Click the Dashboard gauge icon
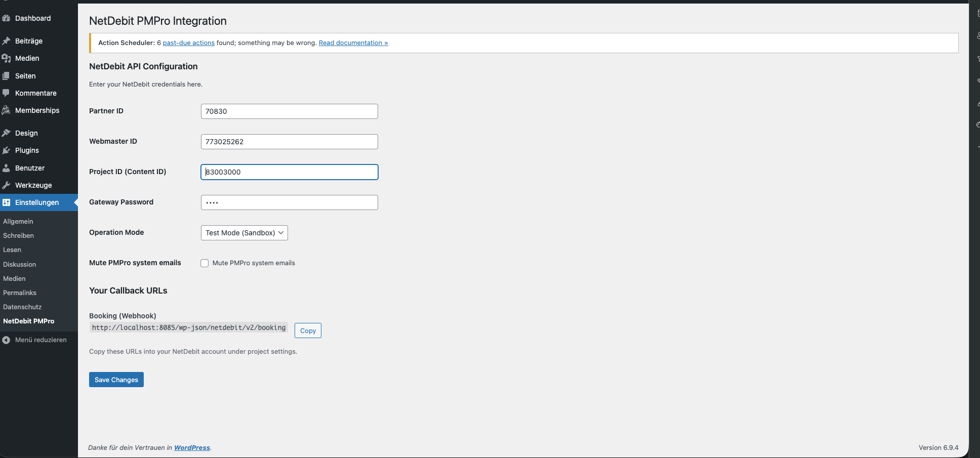 [x=6, y=18]
